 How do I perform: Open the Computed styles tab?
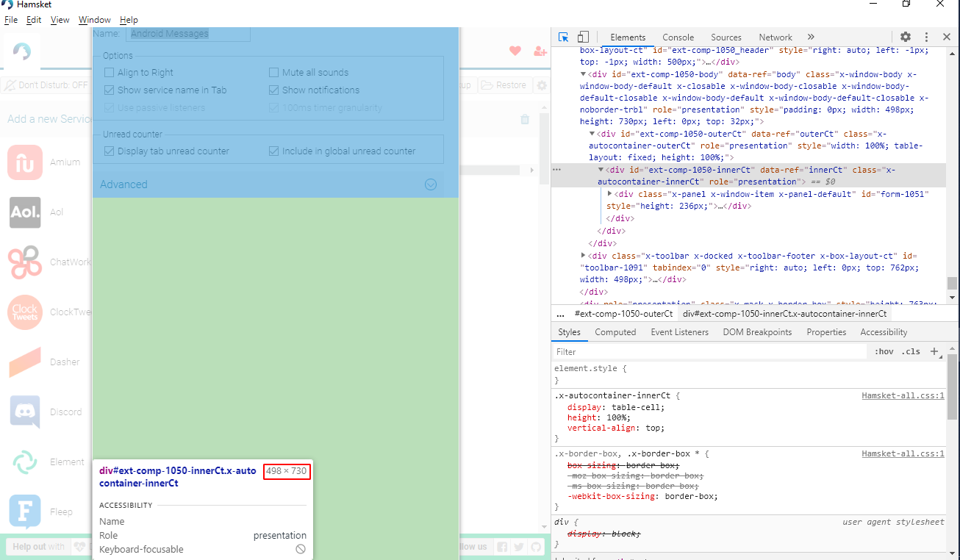tap(615, 332)
